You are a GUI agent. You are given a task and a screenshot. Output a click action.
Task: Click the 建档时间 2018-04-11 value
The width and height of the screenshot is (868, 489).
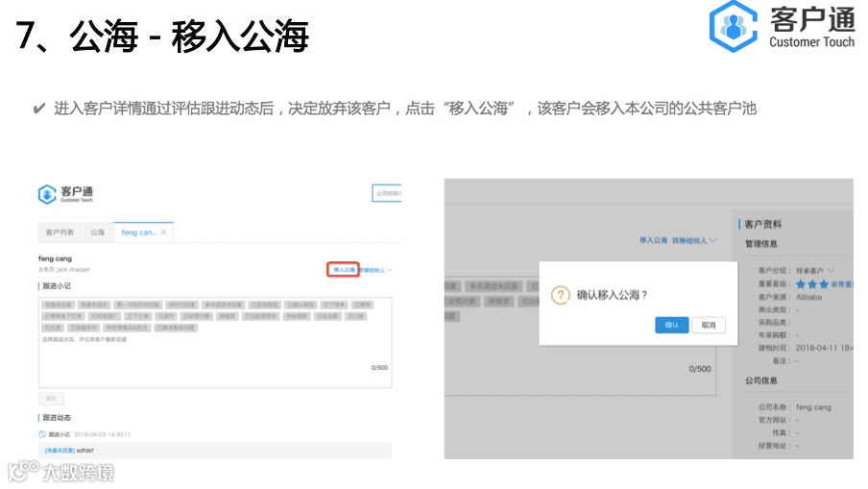(x=824, y=349)
